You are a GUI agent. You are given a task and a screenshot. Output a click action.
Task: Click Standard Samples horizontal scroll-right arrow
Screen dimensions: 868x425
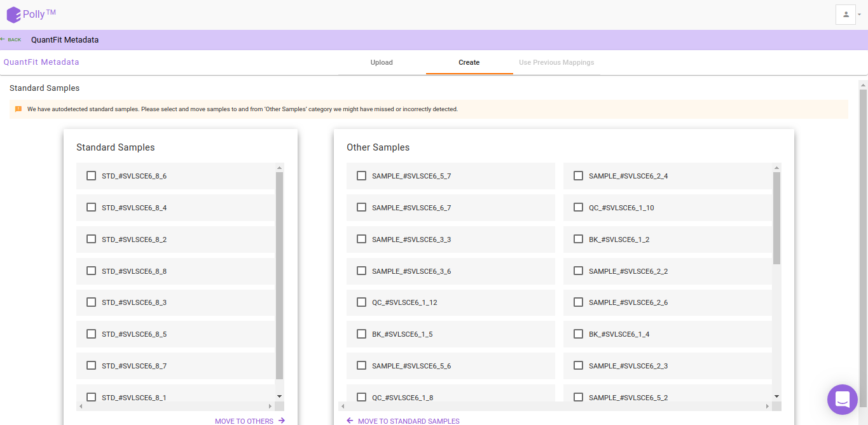(270, 406)
